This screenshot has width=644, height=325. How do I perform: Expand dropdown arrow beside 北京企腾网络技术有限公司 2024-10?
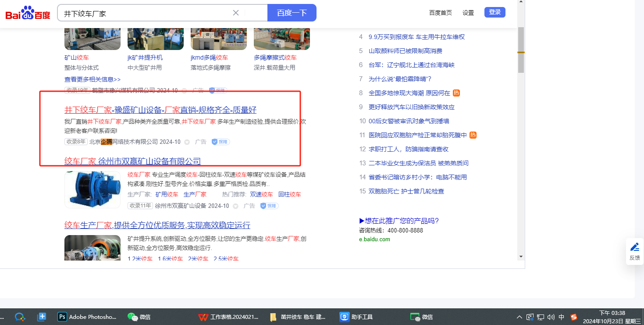tap(187, 142)
